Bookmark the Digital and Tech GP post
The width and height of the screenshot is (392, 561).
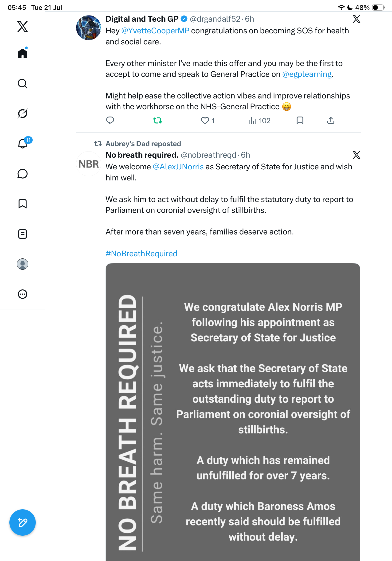click(300, 121)
